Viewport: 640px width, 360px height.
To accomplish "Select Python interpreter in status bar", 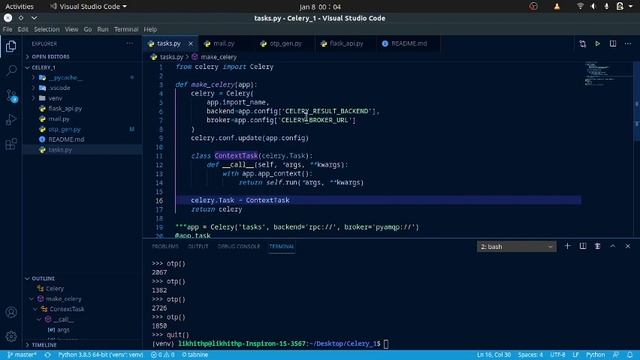I will (100, 355).
